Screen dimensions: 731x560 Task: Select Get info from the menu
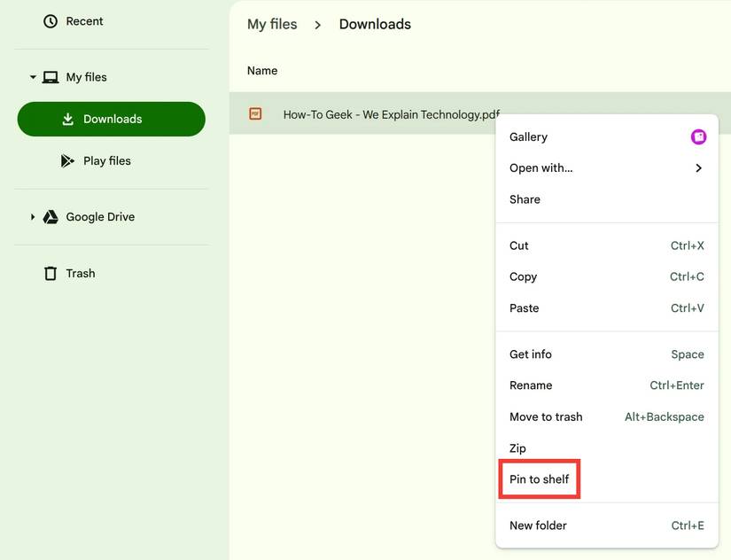click(x=530, y=354)
